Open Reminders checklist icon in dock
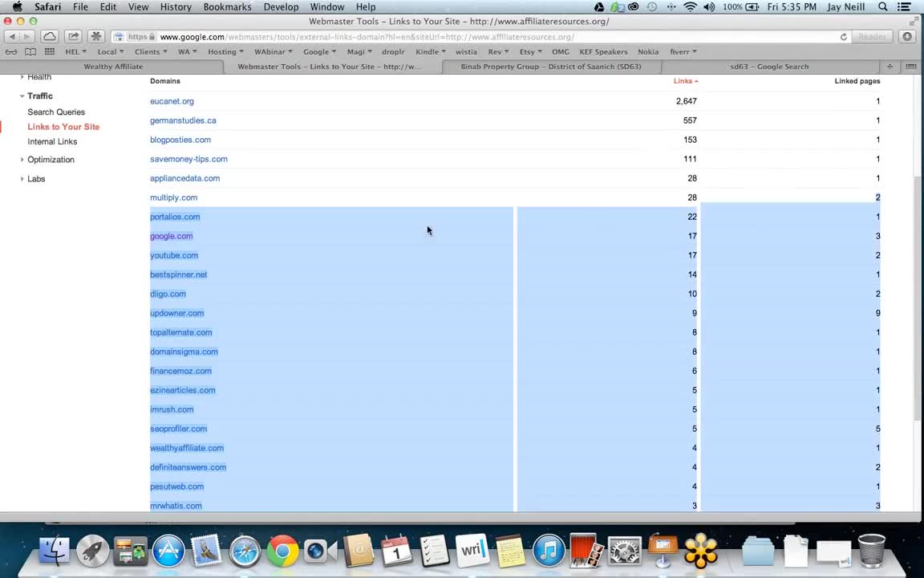Screen dimensions: 924x578 pyautogui.click(x=434, y=550)
